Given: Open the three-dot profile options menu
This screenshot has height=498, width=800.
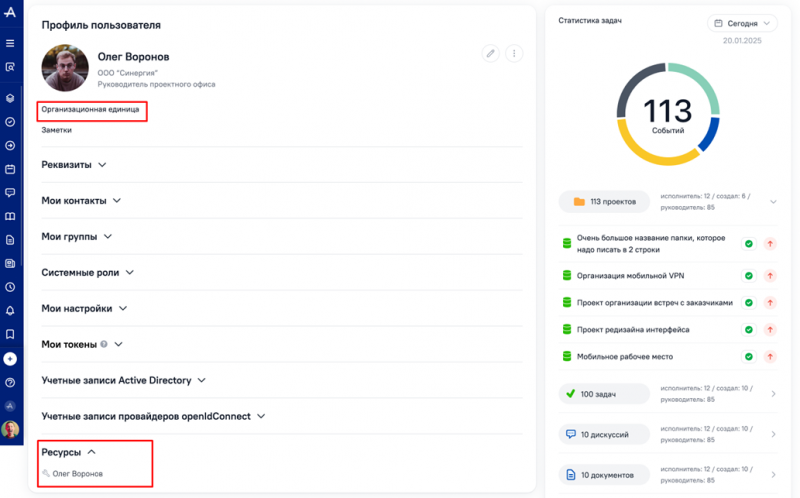Looking at the screenshot, I should point(514,53).
